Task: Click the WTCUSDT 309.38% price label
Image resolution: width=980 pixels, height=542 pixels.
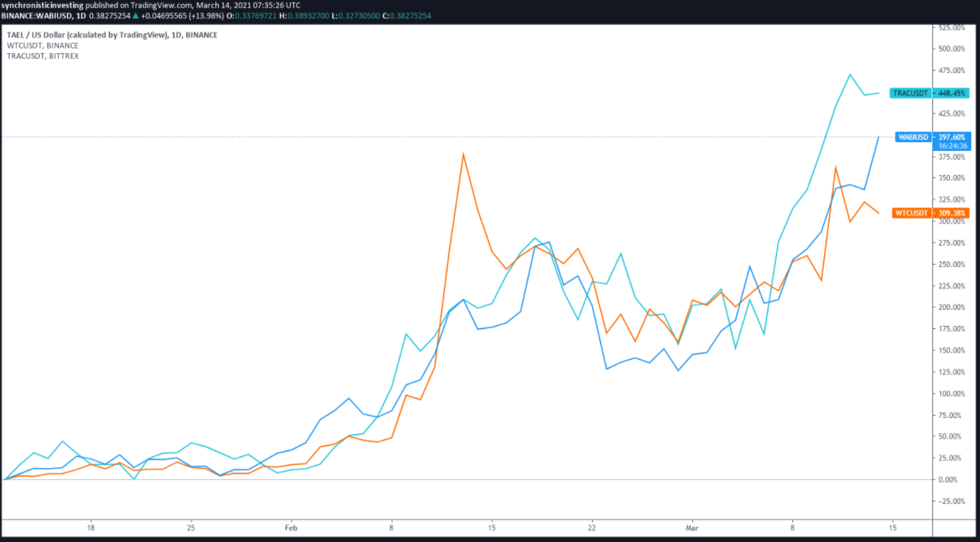Action: click(x=930, y=213)
